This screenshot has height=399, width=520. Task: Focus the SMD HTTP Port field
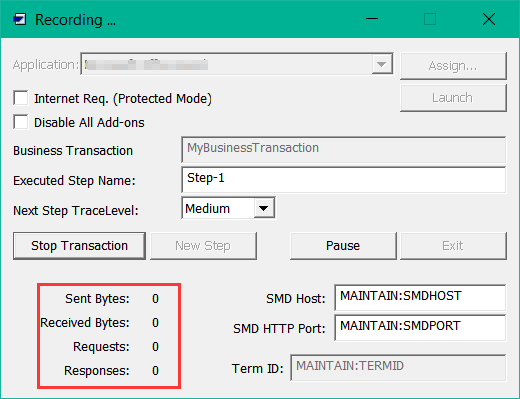[x=420, y=327]
